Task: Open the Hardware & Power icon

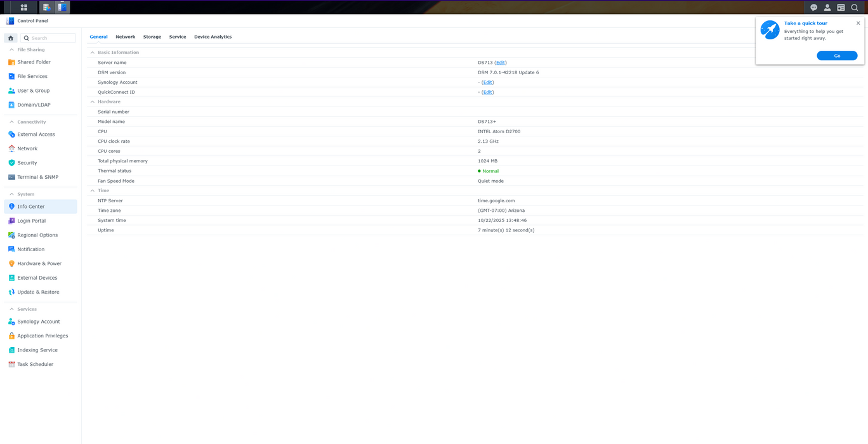Action: (x=11, y=263)
